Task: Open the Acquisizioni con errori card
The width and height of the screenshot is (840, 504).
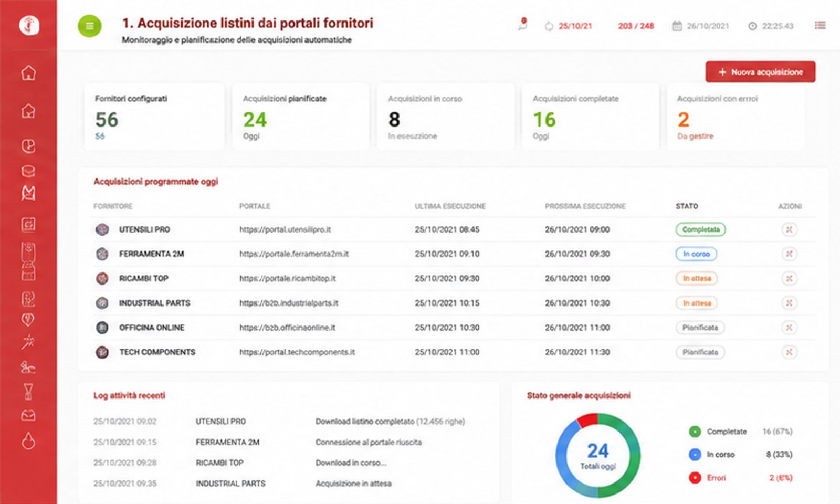Action: pyautogui.click(x=736, y=117)
